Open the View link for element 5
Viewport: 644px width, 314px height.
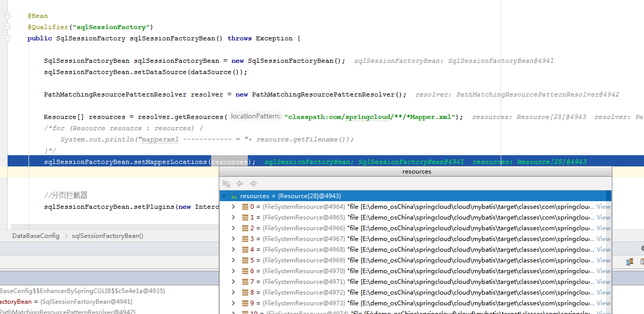[603, 260]
